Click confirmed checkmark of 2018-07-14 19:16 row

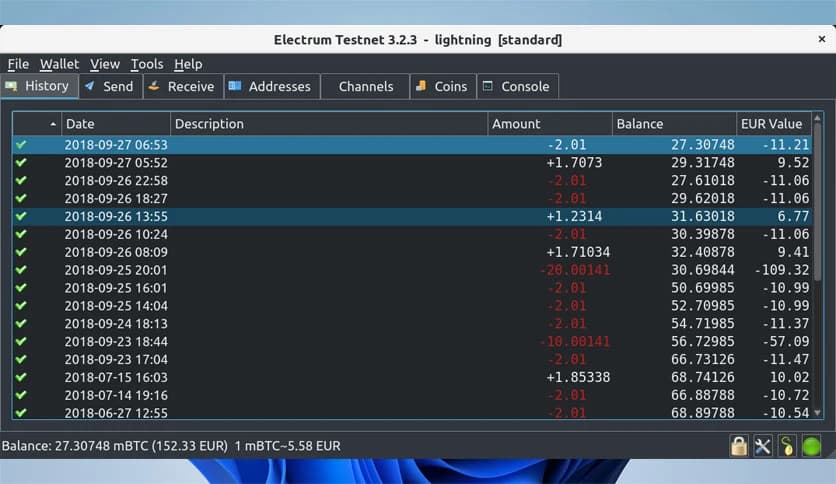tap(21, 395)
